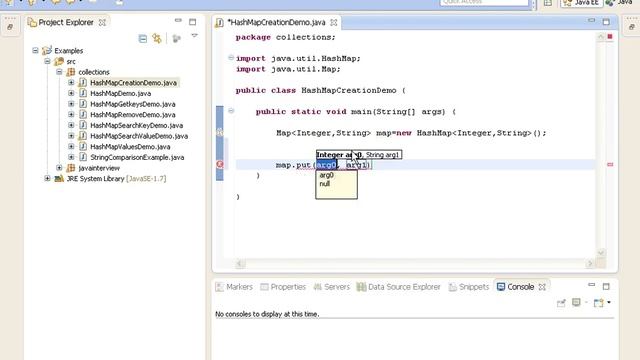The height and width of the screenshot is (360, 640).
Task: Toggle Link with Editor in Project Explorer
Action: pos(157,39)
